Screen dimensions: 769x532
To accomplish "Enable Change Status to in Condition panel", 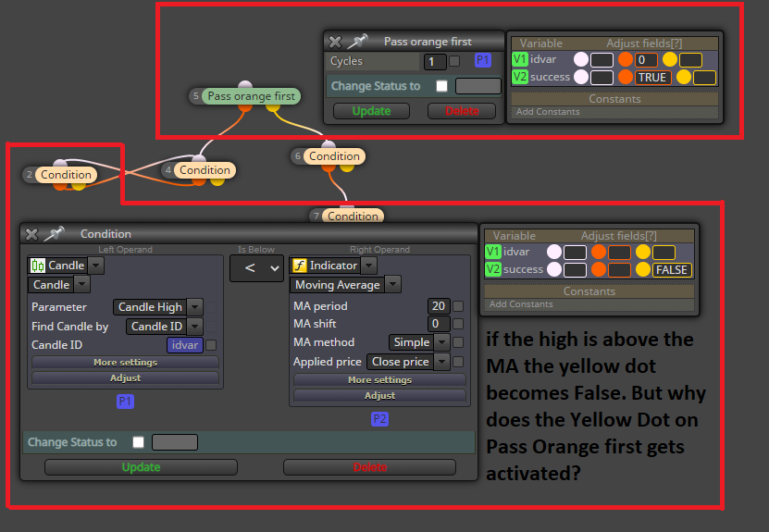I will [x=138, y=442].
